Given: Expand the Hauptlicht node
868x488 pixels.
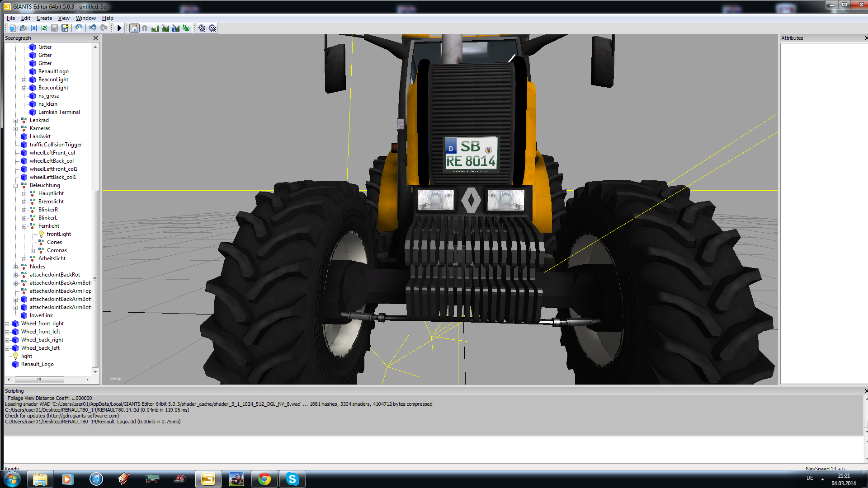Looking at the screenshot, I should pos(24,194).
